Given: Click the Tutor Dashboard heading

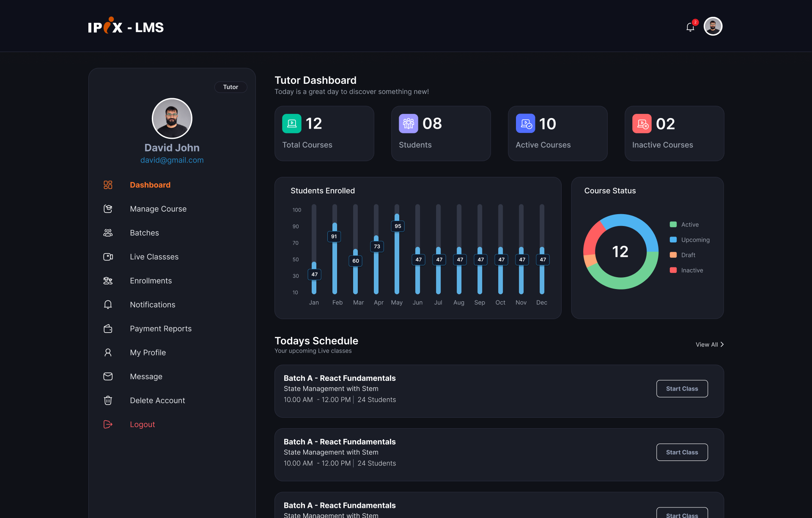Looking at the screenshot, I should coord(315,80).
